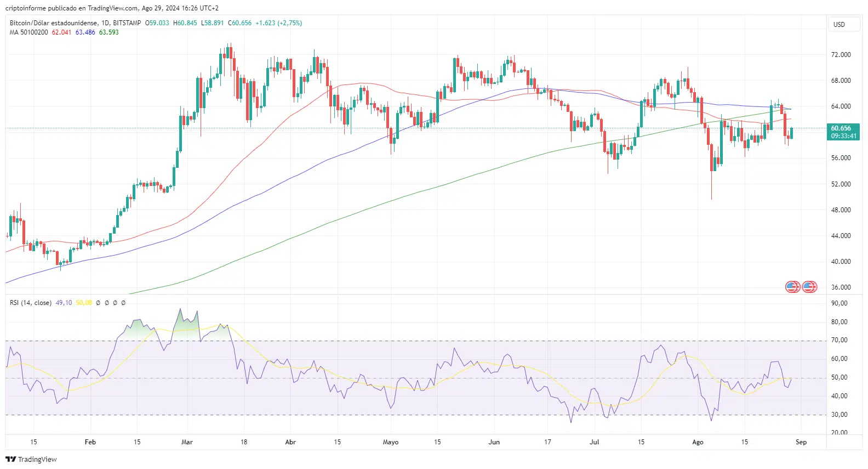868x469 pixels.
Task: Click the Mayo date on time axis
Action: [391, 442]
